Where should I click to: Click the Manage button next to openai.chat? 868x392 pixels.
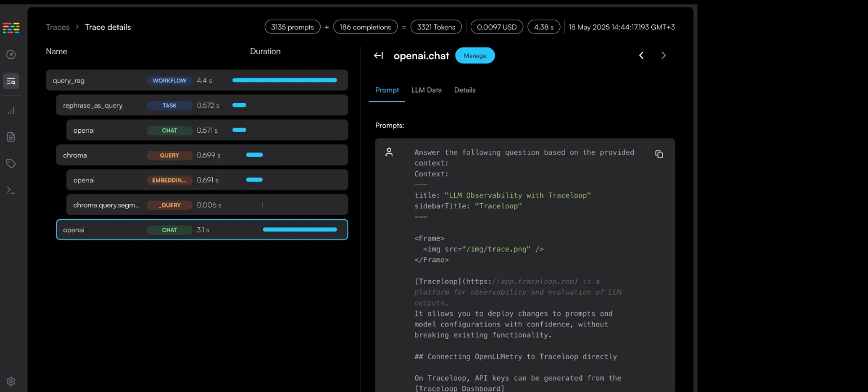pos(475,55)
